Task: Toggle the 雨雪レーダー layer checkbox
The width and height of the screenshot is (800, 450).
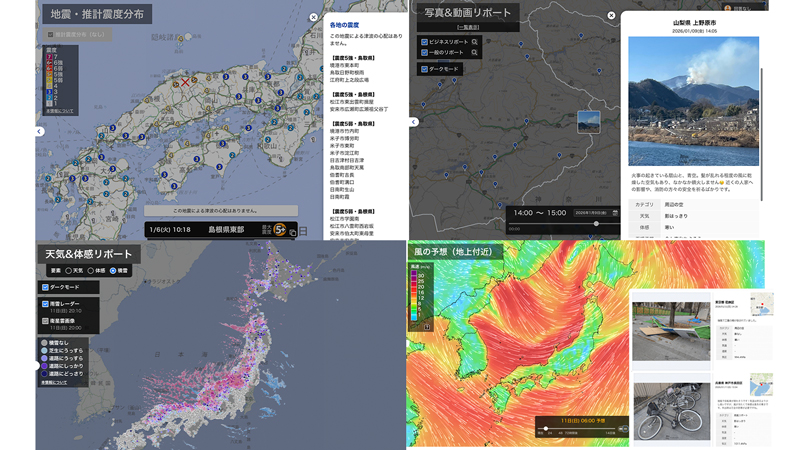Action: point(45,304)
